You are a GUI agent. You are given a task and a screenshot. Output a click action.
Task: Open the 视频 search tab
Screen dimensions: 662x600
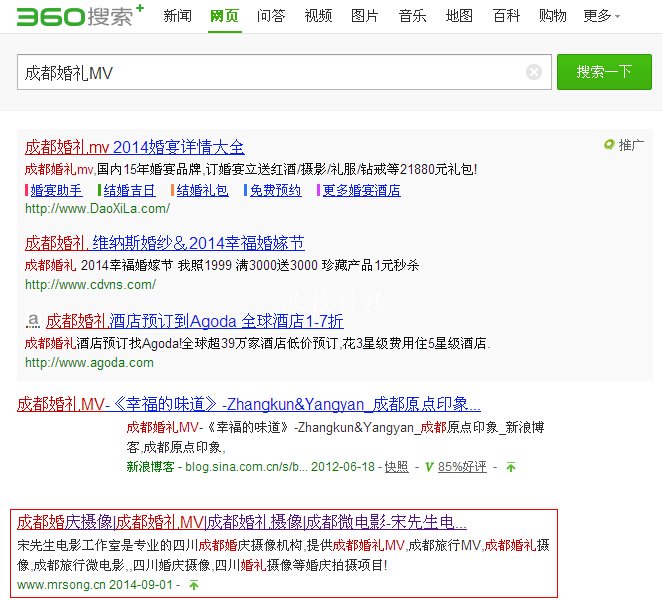tap(318, 16)
